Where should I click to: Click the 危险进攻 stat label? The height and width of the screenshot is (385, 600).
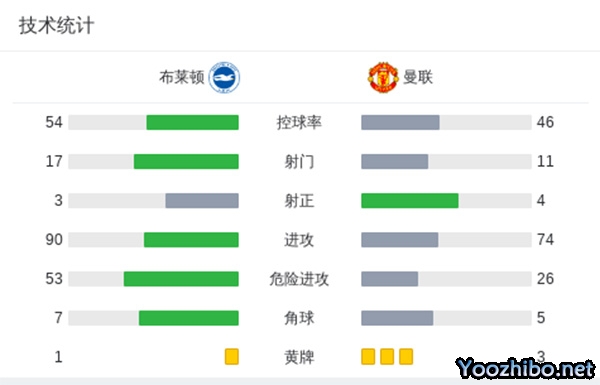pos(299,279)
